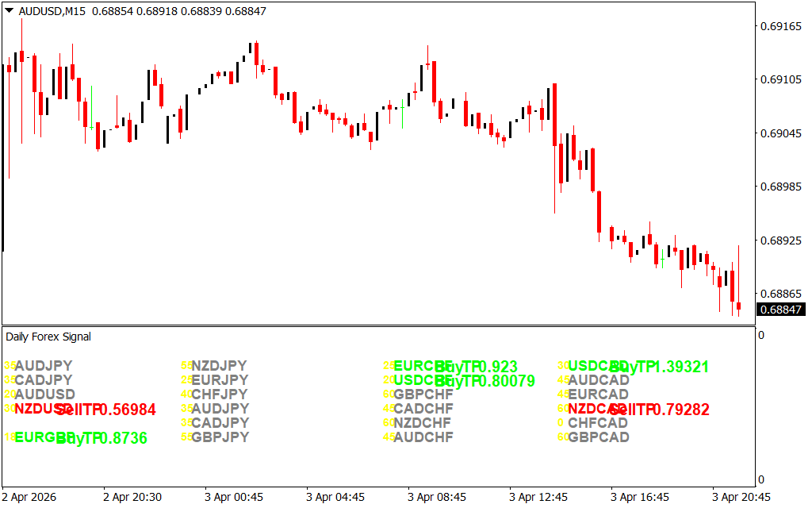Click the Daily Forex Signal indicator title

tap(48, 337)
